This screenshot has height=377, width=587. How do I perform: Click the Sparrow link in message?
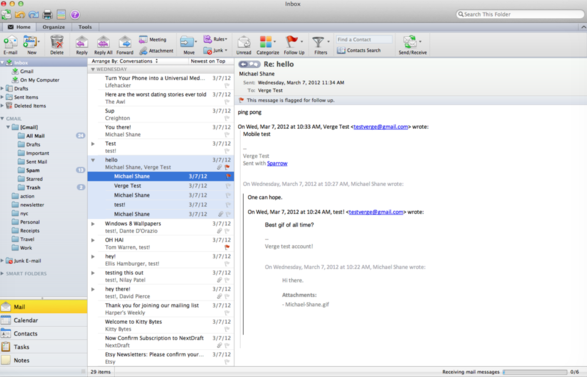[x=277, y=163]
